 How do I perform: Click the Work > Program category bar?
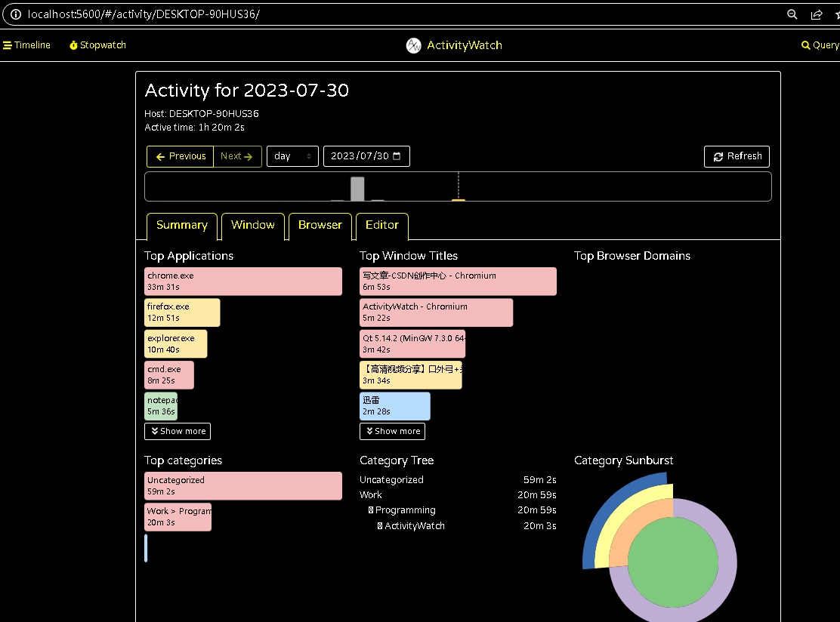(x=178, y=517)
